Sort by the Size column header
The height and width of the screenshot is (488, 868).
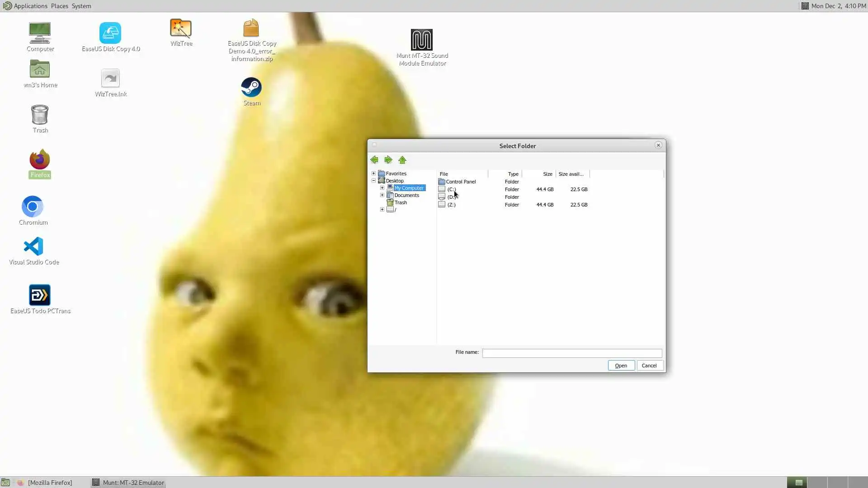547,174
